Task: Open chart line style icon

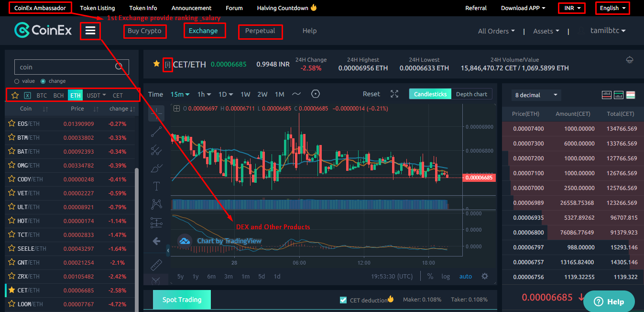Action: [x=297, y=94]
